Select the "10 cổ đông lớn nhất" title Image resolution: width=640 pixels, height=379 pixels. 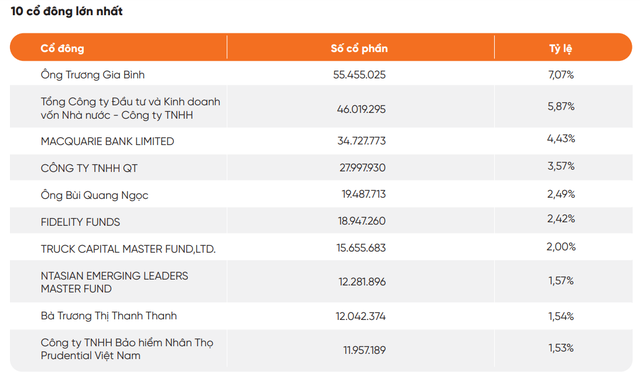tap(66, 11)
